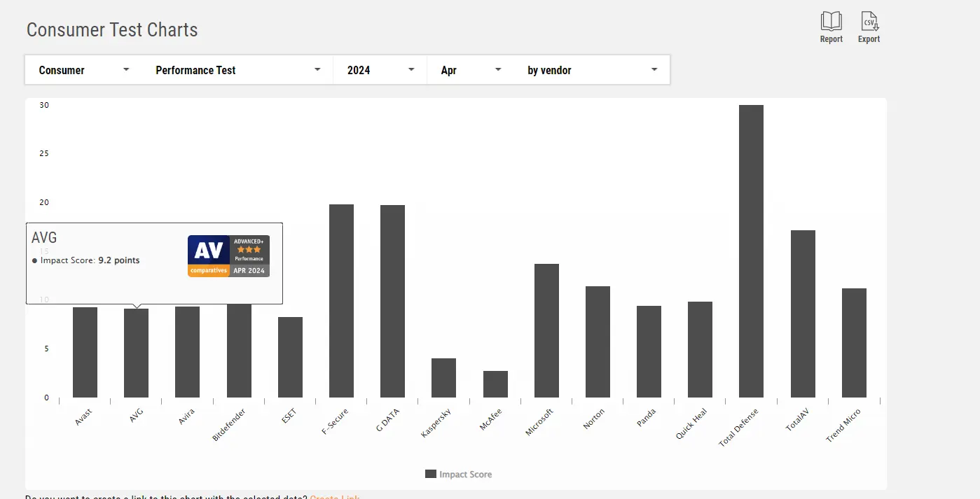Image resolution: width=980 pixels, height=499 pixels.
Task: Click the Total Defense axis label
Action: coord(739,428)
